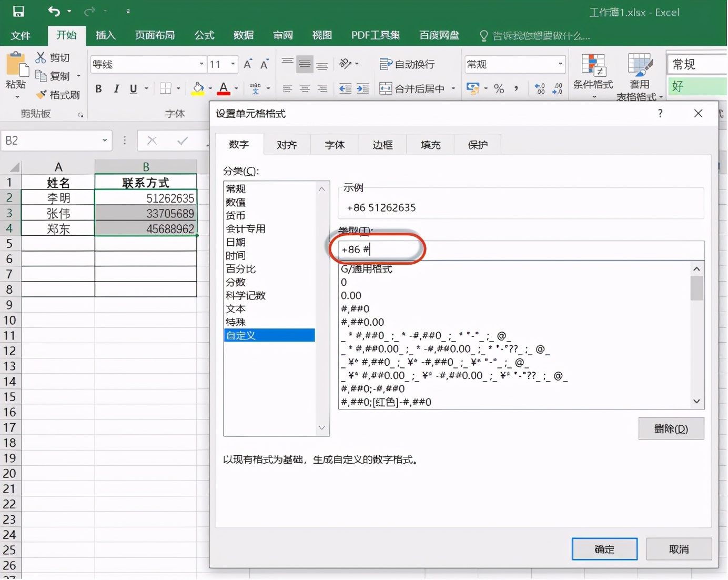Decrease decimal places
728x580 pixels.
[558, 89]
